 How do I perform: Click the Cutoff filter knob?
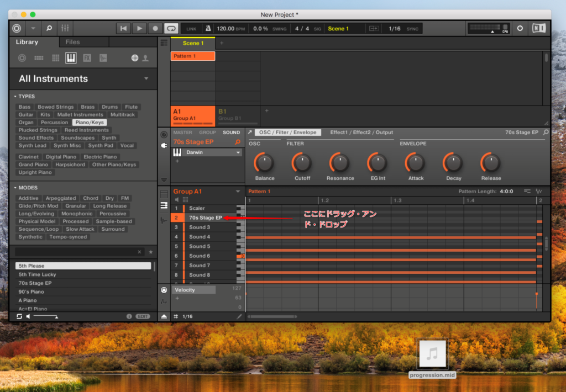coord(302,162)
